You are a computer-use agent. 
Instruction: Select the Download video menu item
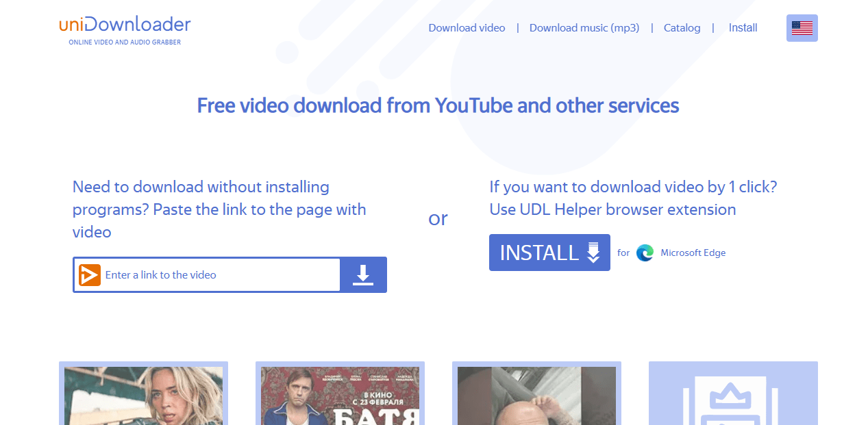click(467, 27)
